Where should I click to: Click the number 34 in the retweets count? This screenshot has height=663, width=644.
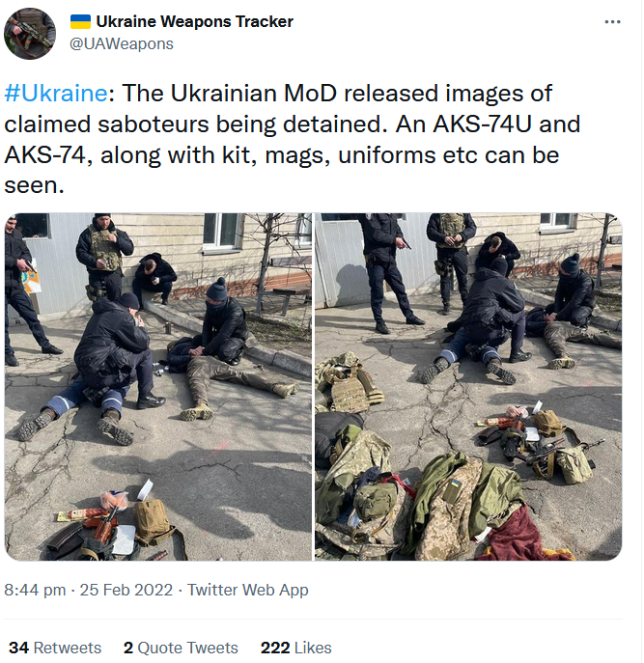(x=18, y=648)
